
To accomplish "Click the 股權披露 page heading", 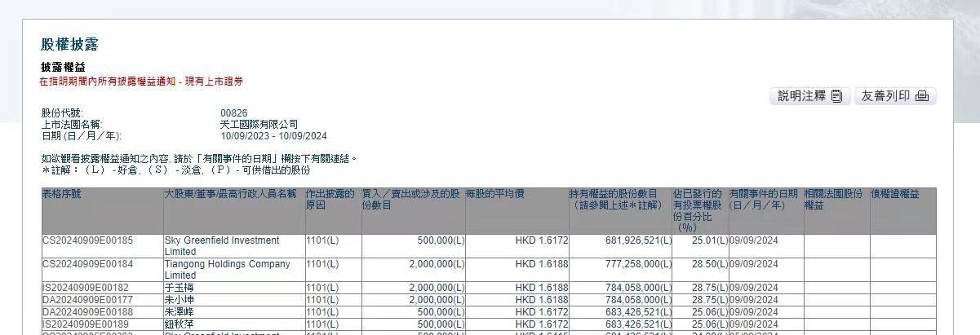I will (69, 45).
